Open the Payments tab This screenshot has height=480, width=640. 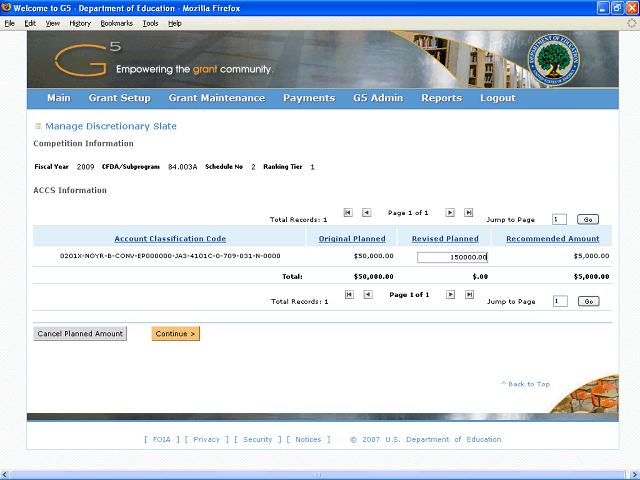[x=309, y=98]
